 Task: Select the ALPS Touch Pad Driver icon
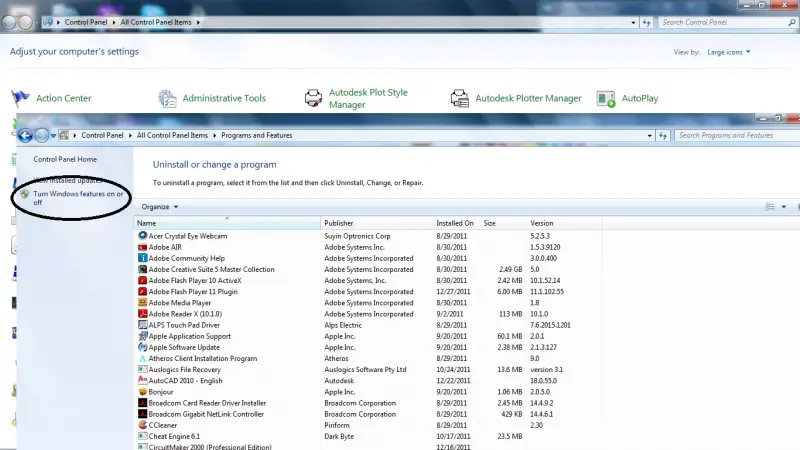142,325
